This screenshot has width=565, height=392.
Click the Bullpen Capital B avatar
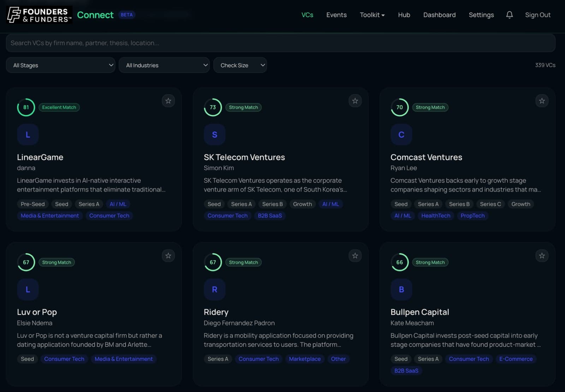[402, 290]
